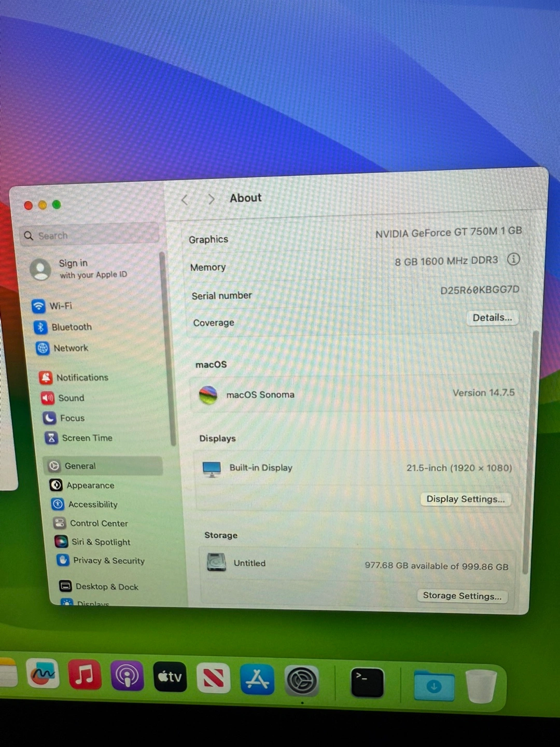
Task: Go back with the left chevron
Action: coord(185,200)
